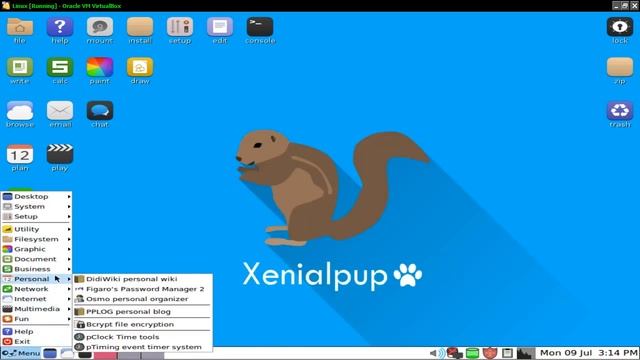Launch DidiWiki personal wiki
The width and height of the screenshot is (640, 360).
[x=143, y=279]
